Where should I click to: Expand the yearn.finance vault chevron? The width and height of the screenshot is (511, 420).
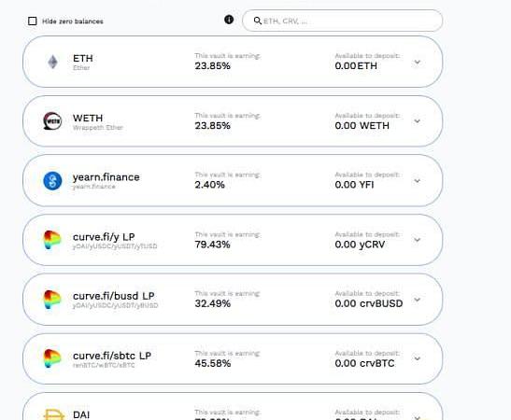click(x=418, y=180)
